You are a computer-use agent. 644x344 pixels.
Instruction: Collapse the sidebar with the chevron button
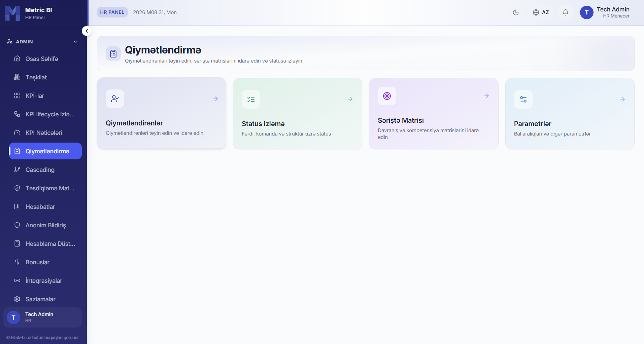pyautogui.click(x=87, y=31)
